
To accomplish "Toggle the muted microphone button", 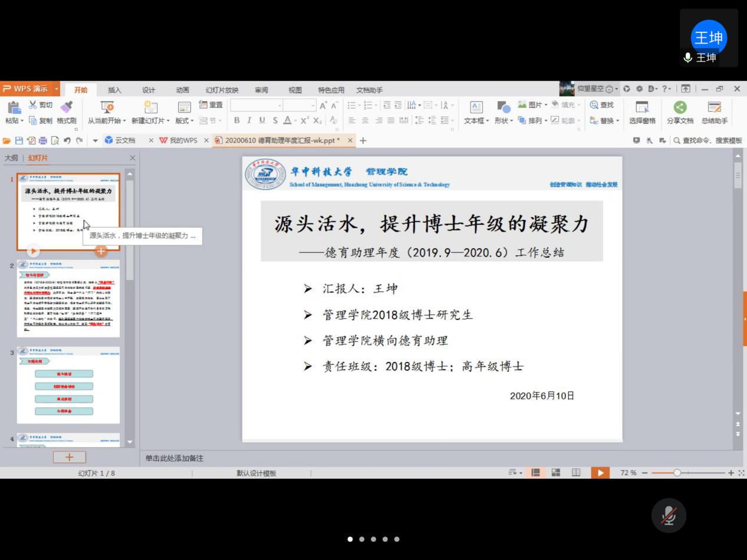I will point(669,516).
